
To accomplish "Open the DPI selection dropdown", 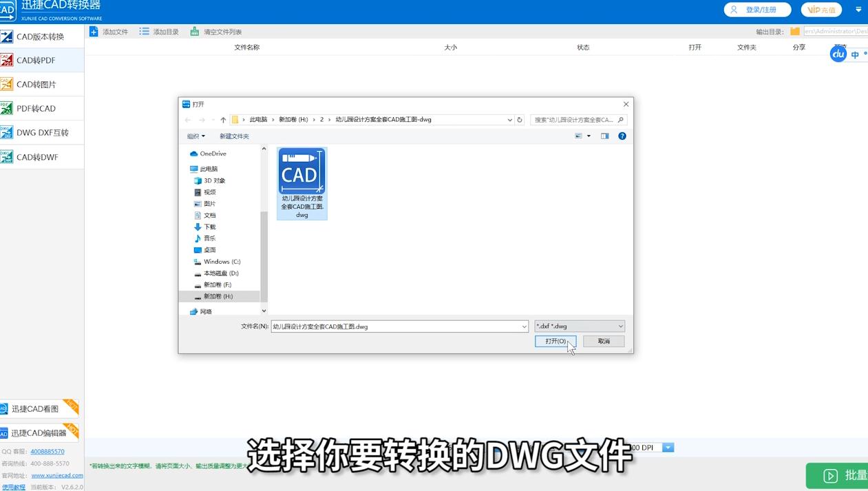I will tap(666, 447).
